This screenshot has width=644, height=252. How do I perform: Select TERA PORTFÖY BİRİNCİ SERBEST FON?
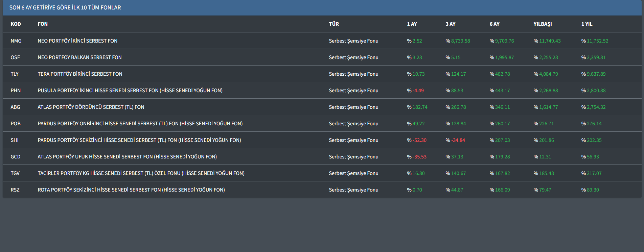[x=80, y=74]
